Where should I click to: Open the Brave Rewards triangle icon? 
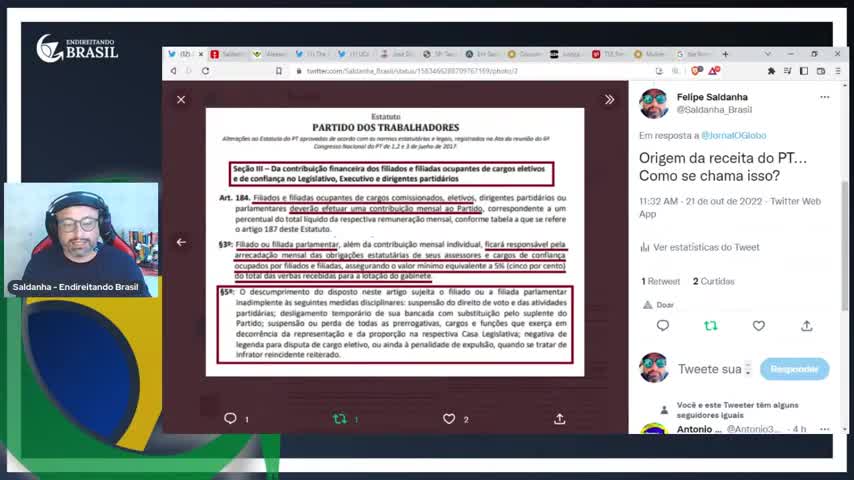pyautogui.click(x=714, y=71)
